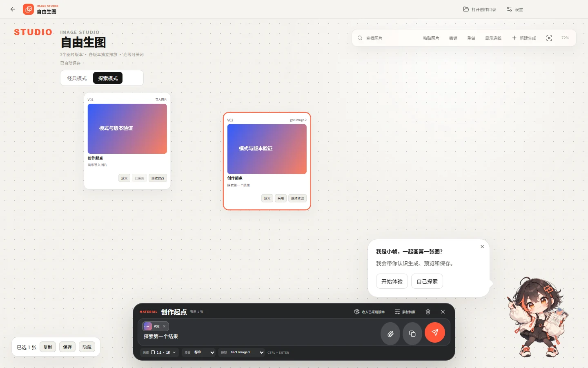Open 打开创作目录 folder button
Screen dimensions: 588x368
(x=479, y=9)
